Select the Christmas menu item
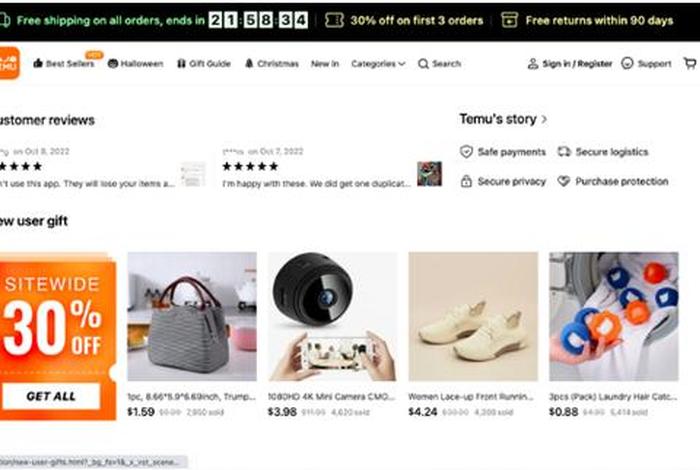Screen dimensions: 700x470 [271, 63]
